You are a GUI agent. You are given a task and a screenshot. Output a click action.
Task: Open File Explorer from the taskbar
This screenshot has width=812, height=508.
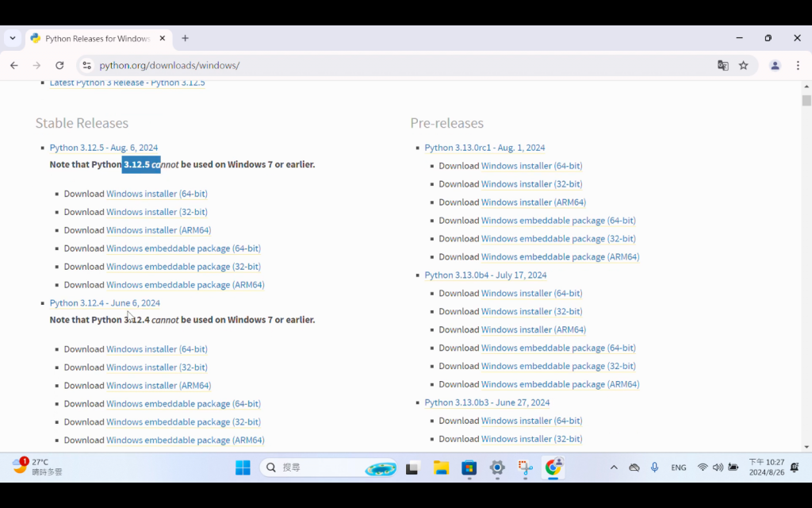coord(441,468)
